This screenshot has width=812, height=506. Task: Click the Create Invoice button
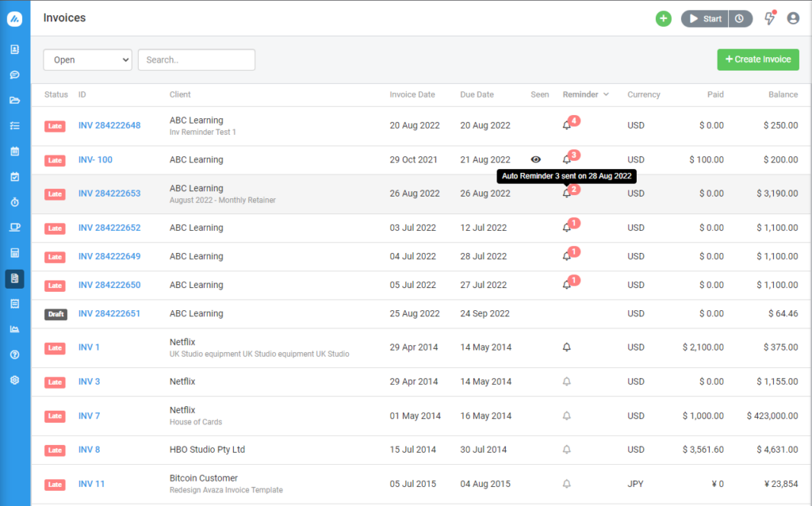tap(757, 59)
